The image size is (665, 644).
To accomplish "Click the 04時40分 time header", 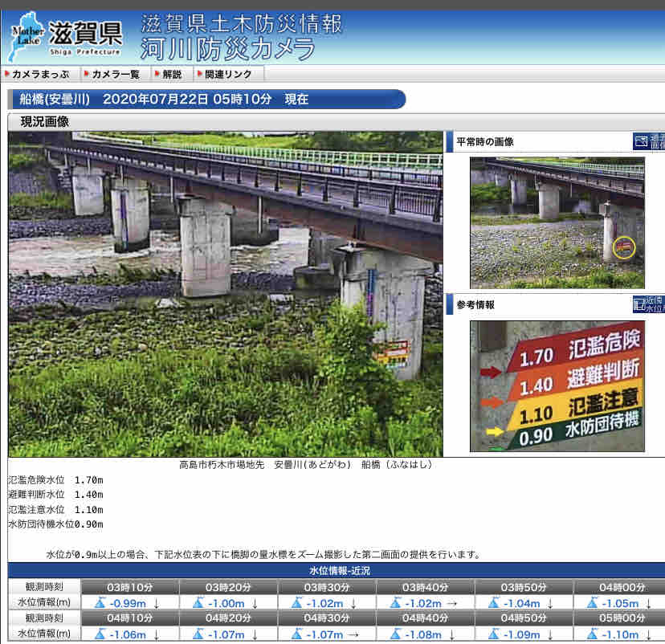I will (425, 618).
